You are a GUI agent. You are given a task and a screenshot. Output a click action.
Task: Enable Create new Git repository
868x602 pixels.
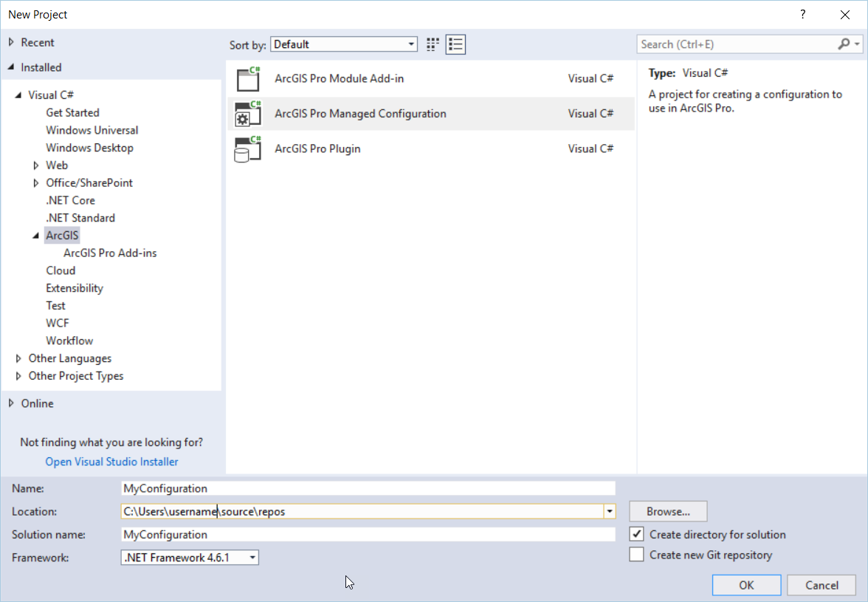636,555
